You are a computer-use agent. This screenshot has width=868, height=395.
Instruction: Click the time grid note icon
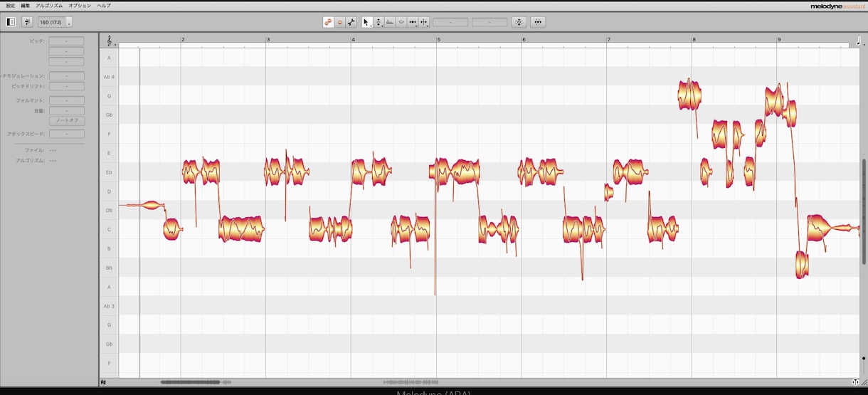(858, 41)
